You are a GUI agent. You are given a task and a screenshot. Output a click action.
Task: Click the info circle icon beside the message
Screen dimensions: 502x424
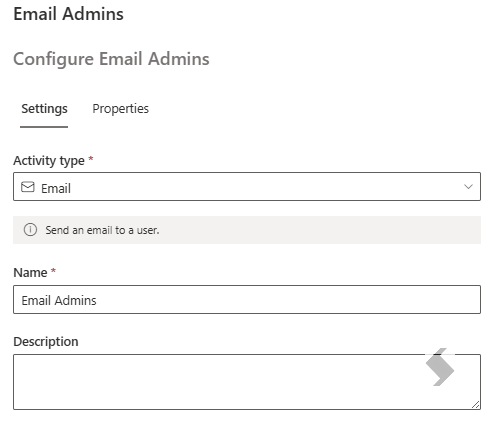tap(30, 230)
